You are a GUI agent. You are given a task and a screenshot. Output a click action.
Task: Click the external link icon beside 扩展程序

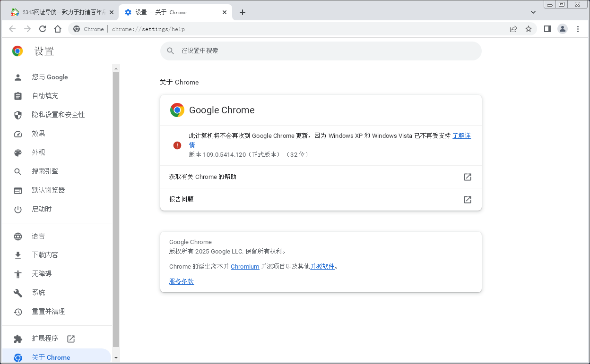(x=71, y=339)
